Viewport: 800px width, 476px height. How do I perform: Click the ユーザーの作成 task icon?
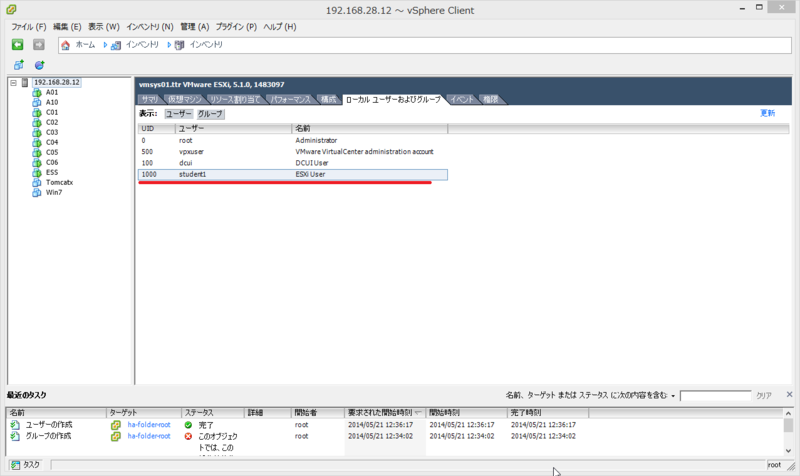point(15,425)
